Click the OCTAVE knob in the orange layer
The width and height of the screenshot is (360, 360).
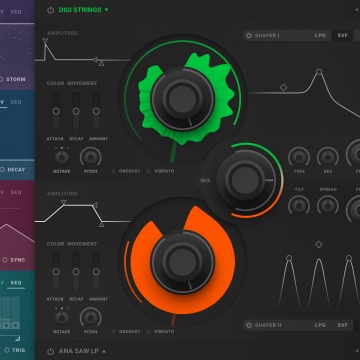(x=62, y=317)
